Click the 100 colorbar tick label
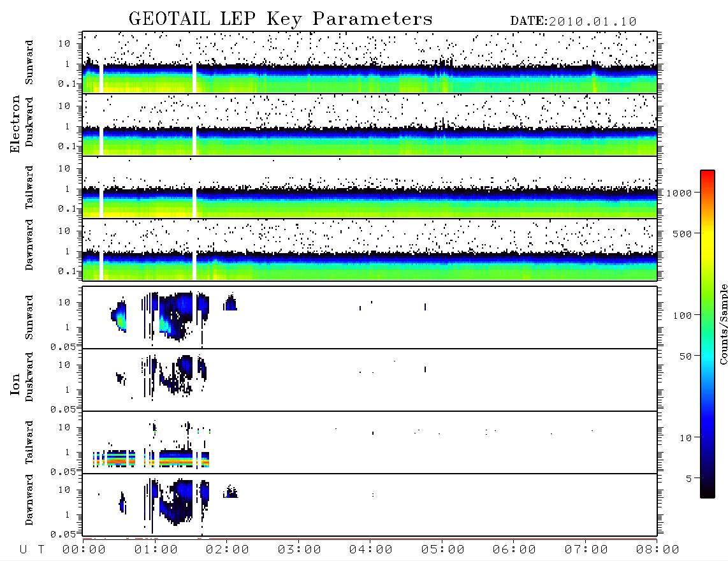The width and height of the screenshot is (728, 561). (x=682, y=316)
